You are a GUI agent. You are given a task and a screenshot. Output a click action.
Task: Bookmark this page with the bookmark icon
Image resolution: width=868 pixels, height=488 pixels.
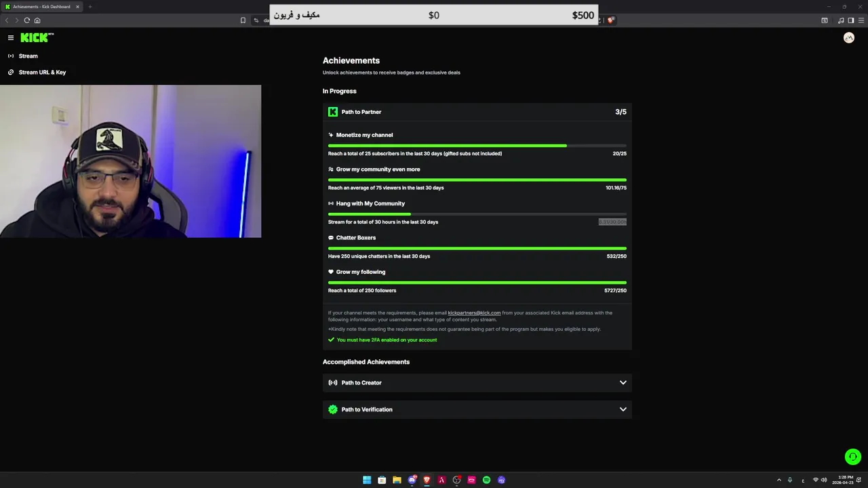(243, 20)
